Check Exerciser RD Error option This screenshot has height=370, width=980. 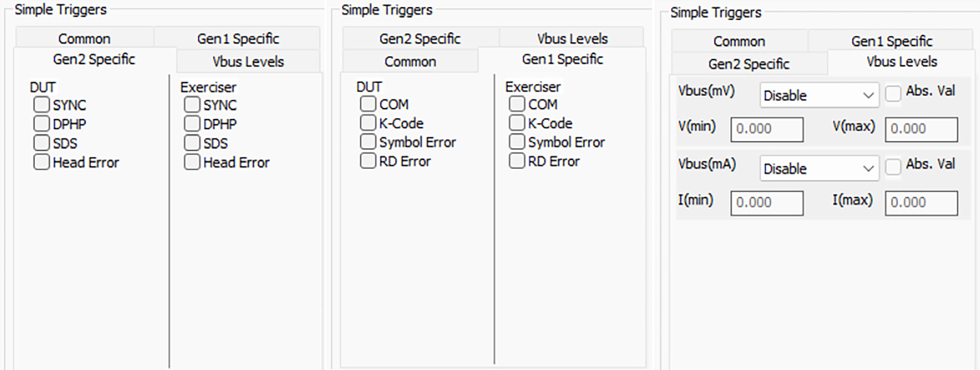(x=517, y=161)
